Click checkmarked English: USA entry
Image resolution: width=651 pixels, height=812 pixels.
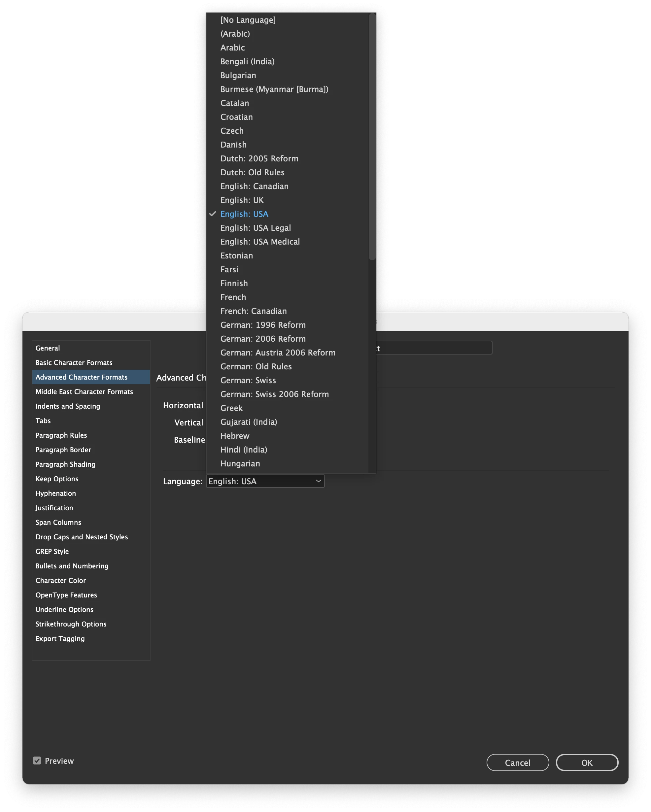244,214
